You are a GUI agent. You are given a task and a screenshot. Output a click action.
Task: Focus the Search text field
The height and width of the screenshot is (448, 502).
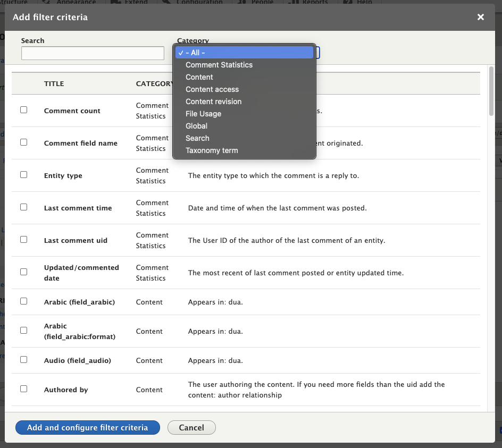[93, 53]
